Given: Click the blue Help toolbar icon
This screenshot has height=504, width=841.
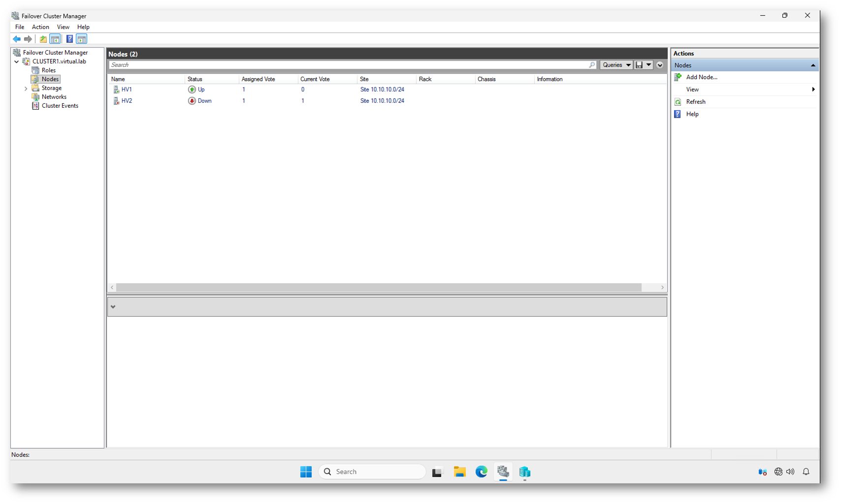Looking at the screenshot, I should (69, 39).
